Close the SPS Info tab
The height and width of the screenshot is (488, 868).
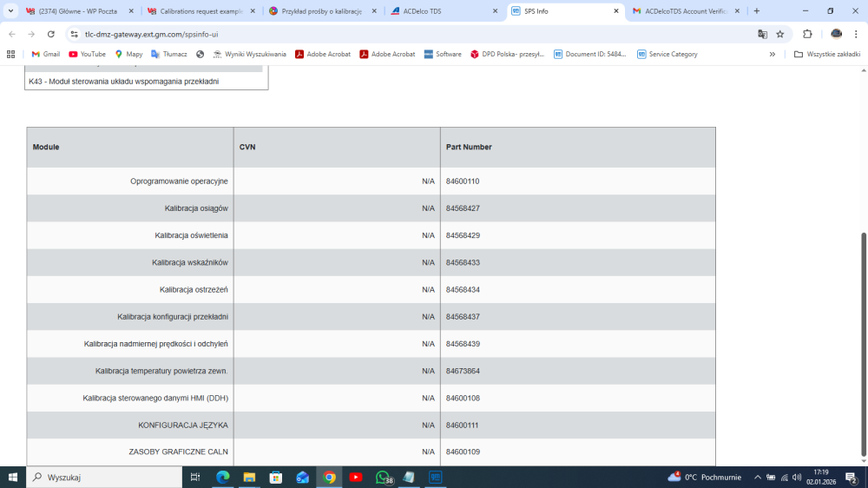point(616,11)
